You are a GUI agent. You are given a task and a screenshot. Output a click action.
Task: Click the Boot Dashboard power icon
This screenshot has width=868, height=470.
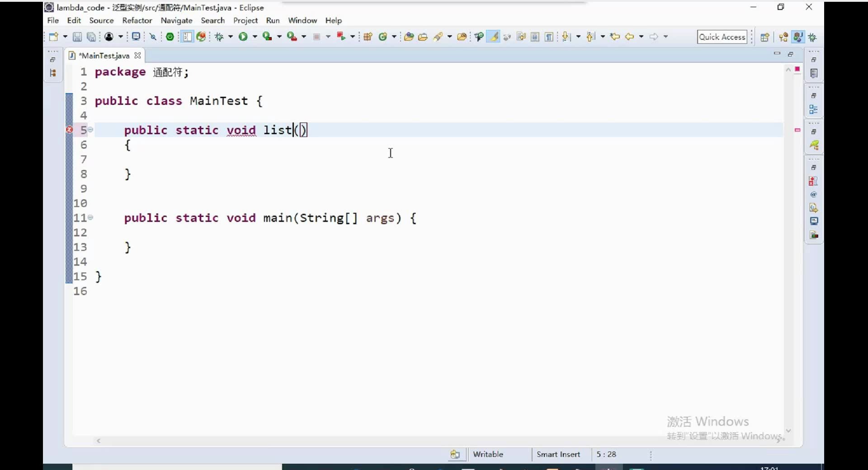170,37
